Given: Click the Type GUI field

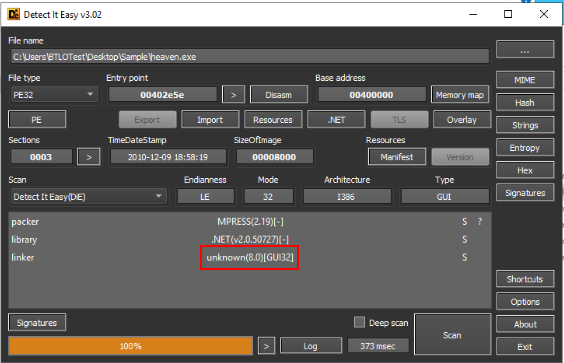Looking at the screenshot, I should (x=445, y=197).
